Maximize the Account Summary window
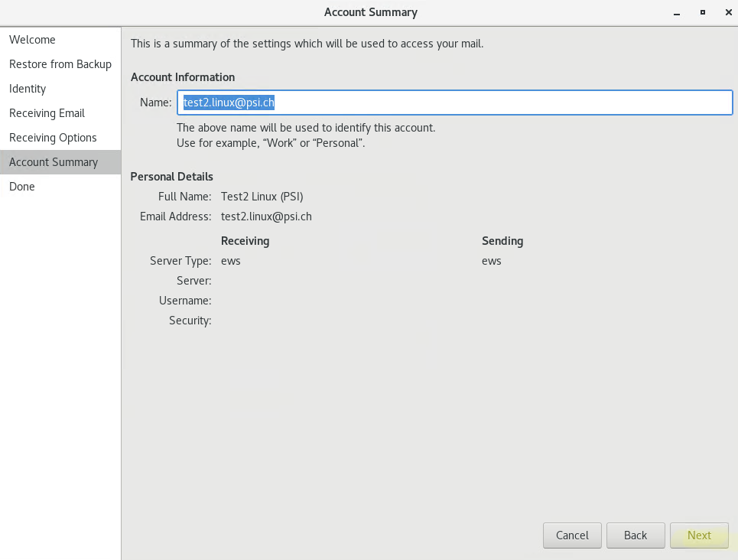This screenshot has width=738, height=560. 702,12
